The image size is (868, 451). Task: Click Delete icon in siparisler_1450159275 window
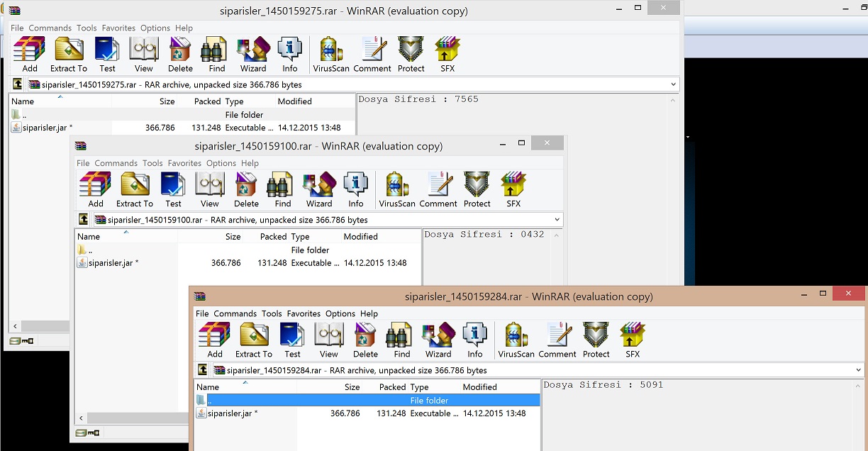[180, 54]
